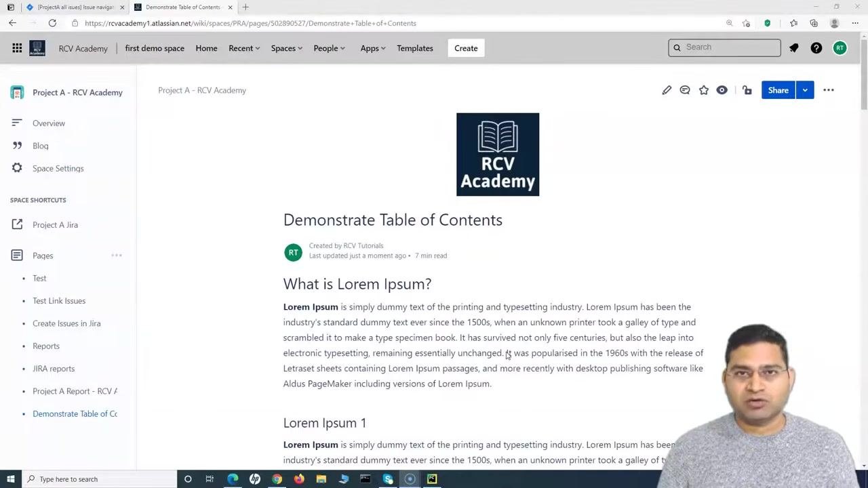Viewport: 868px width, 488px height.
Task: Open browser settings ellipsis menu
Action: [x=855, y=23]
